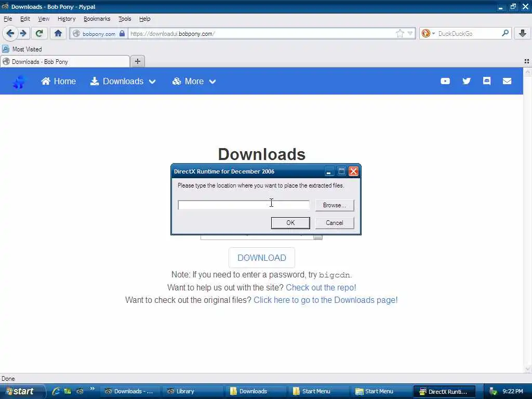Click Cancel in DirectX dialog
Image resolution: width=532 pixels, height=399 pixels.
pyautogui.click(x=335, y=223)
